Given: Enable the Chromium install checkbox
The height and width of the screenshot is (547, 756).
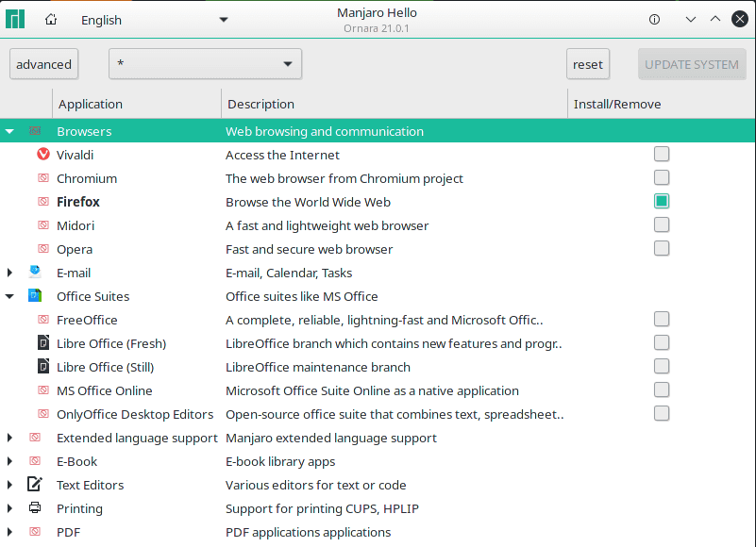Looking at the screenshot, I should [661, 176].
